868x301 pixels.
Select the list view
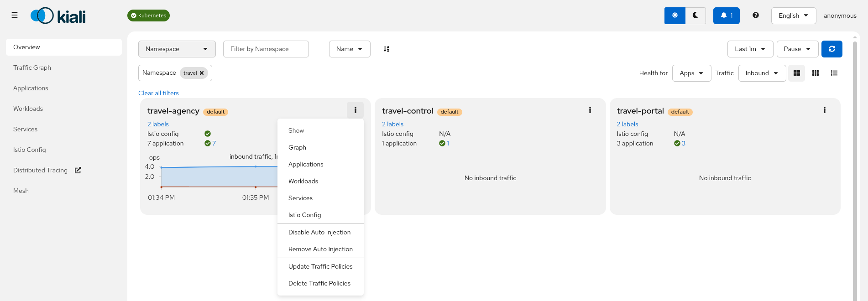click(x=834, y=73)
